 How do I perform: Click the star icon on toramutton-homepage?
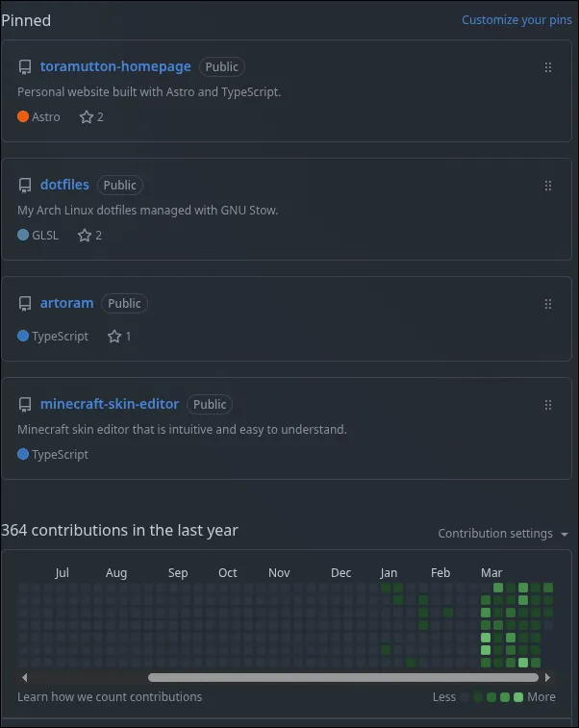(86, 117)
